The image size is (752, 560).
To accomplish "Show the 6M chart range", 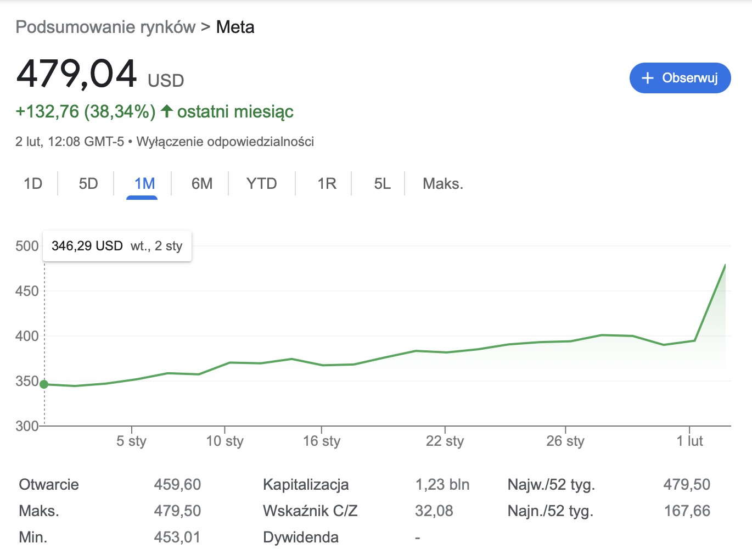I will pyautogui.click(x=202, y=183).
